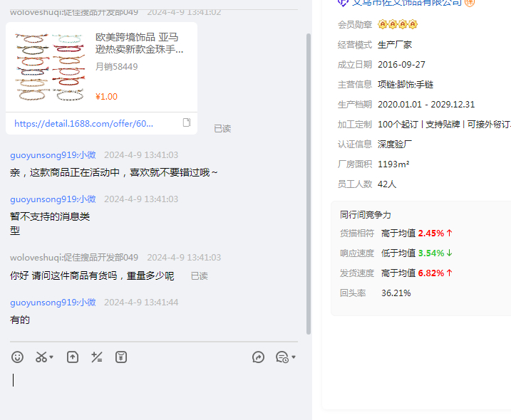511x420 pixels.
Task: Click the 回头率 36.21% stat
Action: 376,293
